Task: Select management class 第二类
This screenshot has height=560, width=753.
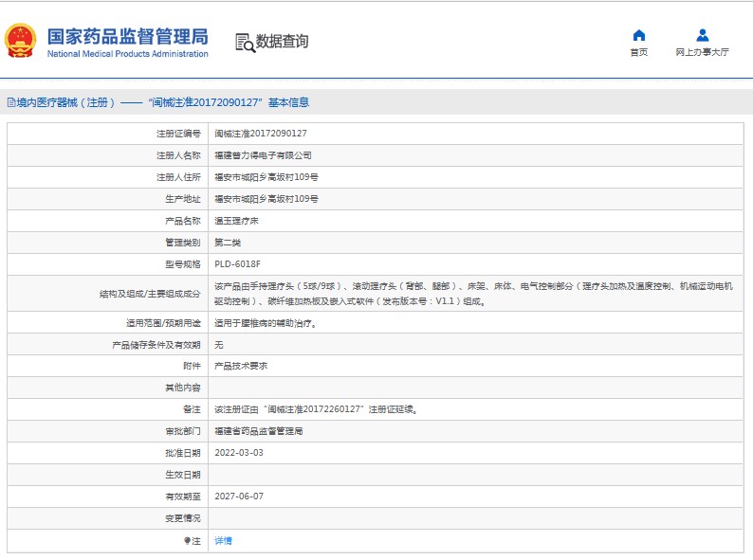Action: [x=228, y=243]
